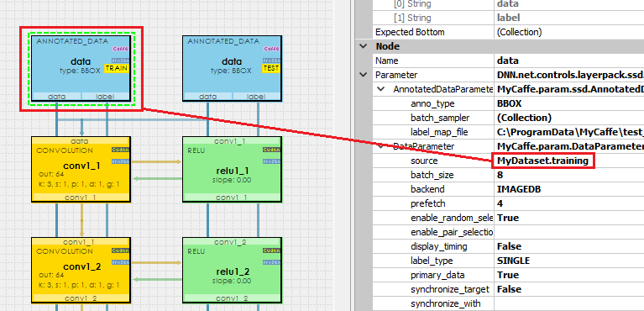Image resolution: width=644 pixels, height=311 pixels.
Task: Click the batch_size value 8
Action: [500, 175]
